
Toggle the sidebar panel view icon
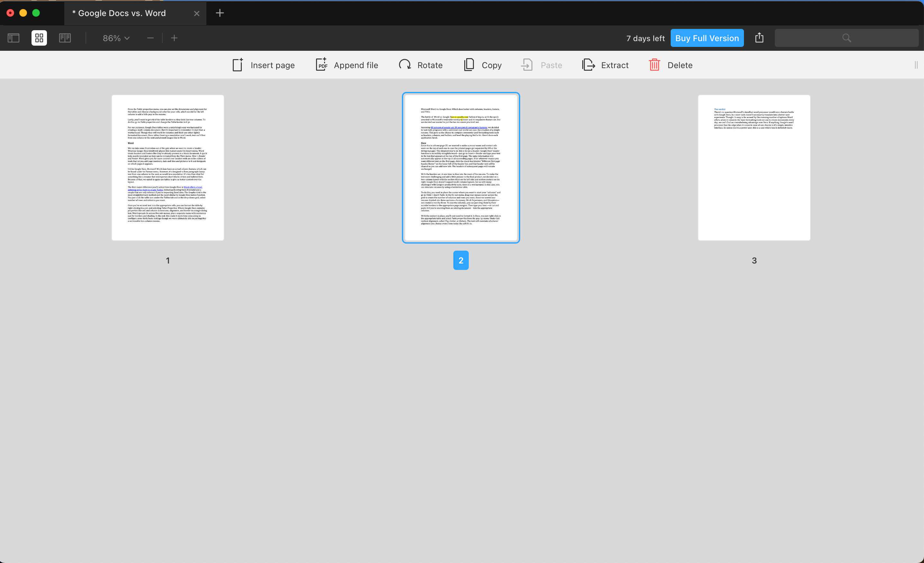click(14, 38)
